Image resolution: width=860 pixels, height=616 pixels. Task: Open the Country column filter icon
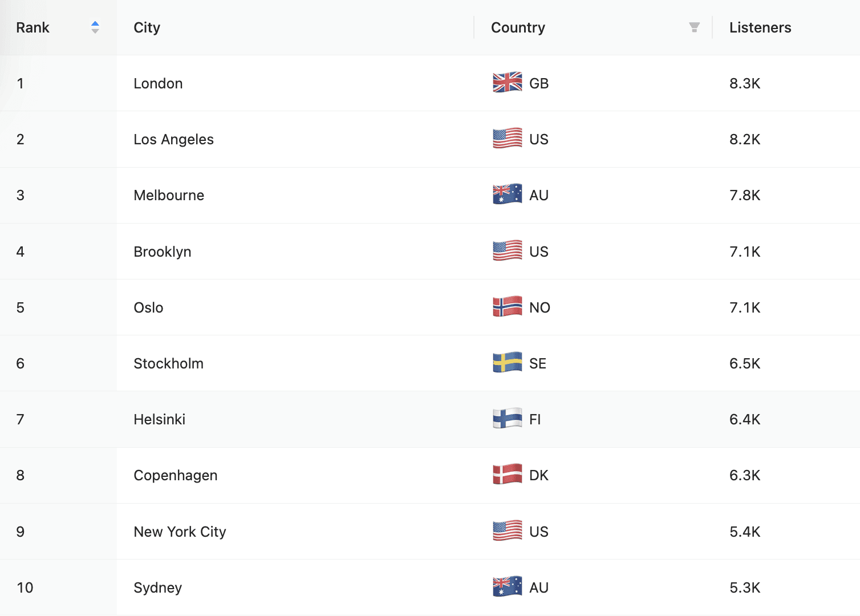coord(694,27)
